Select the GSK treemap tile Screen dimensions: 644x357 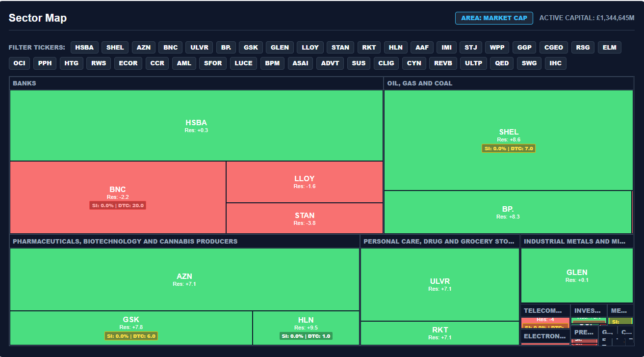click(x=131, y=328)
